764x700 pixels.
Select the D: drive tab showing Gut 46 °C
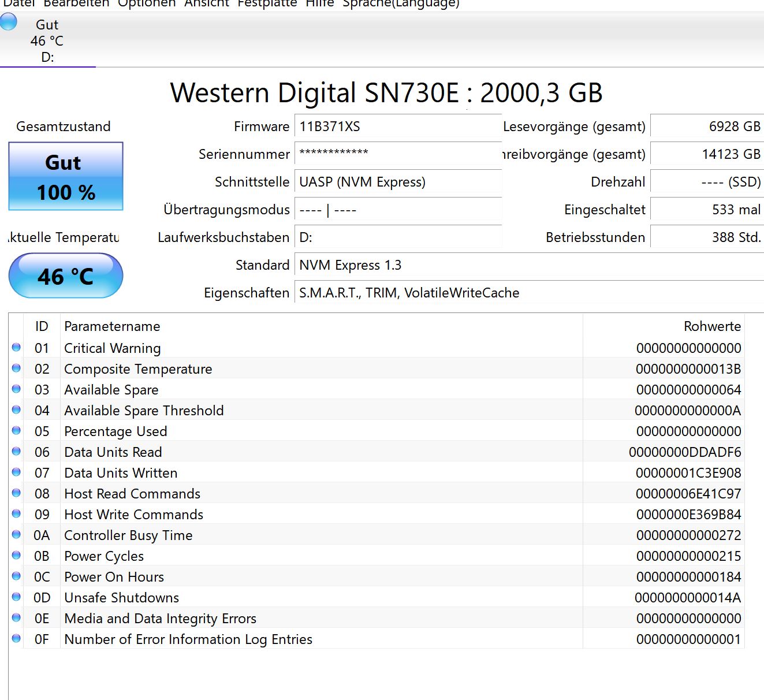(x=47, y=40)
